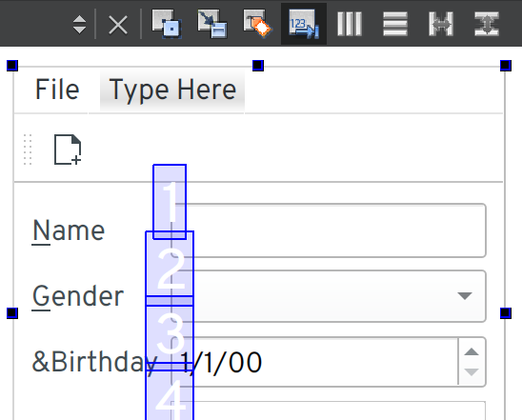Switch to Edit Signals/Slots mode
Screen dimensions: 522x420
[212, 24]
